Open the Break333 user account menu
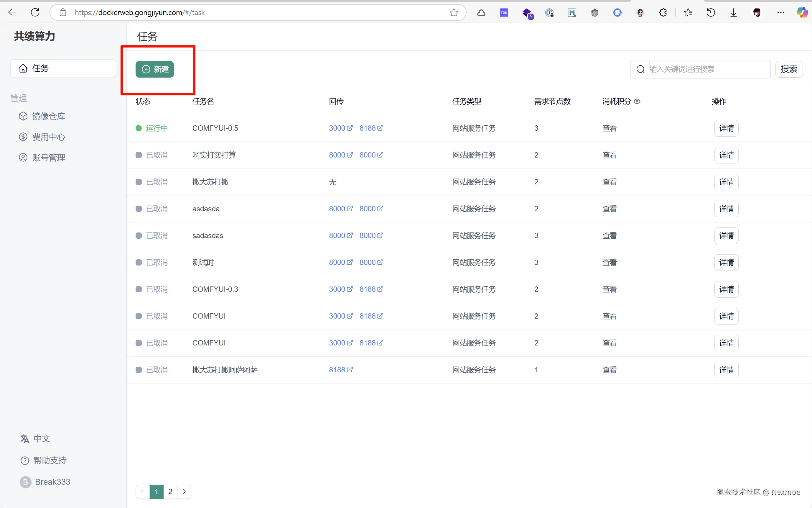Image resolution: width=812 pixels, height=508 pixels. 52,482
